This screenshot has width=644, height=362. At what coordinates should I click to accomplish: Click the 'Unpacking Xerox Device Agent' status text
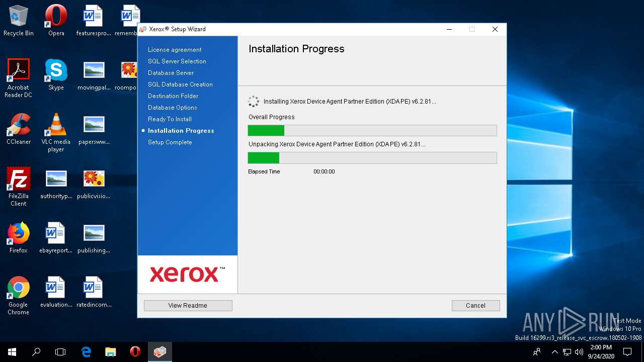click(x=337, y=144)
